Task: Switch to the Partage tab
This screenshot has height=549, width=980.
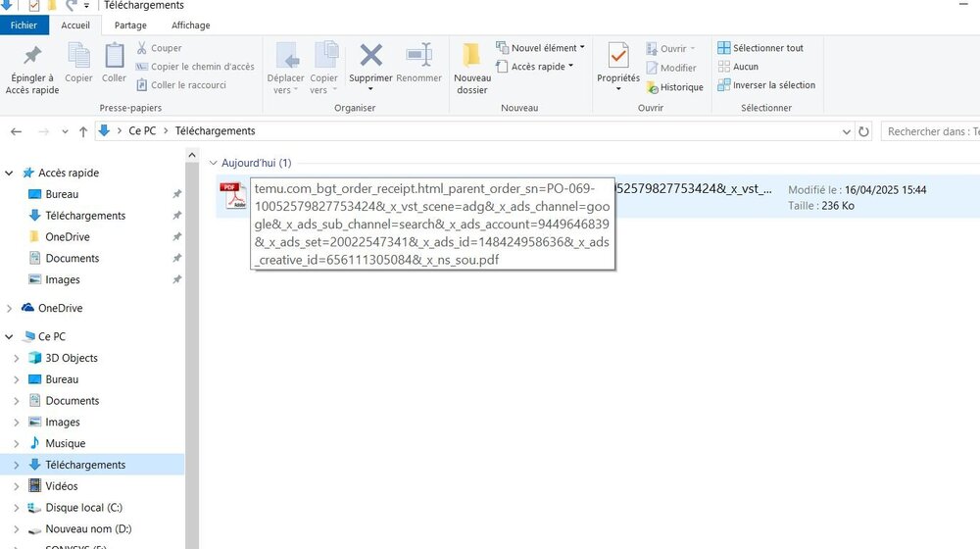Action: [x=130, y=25]
